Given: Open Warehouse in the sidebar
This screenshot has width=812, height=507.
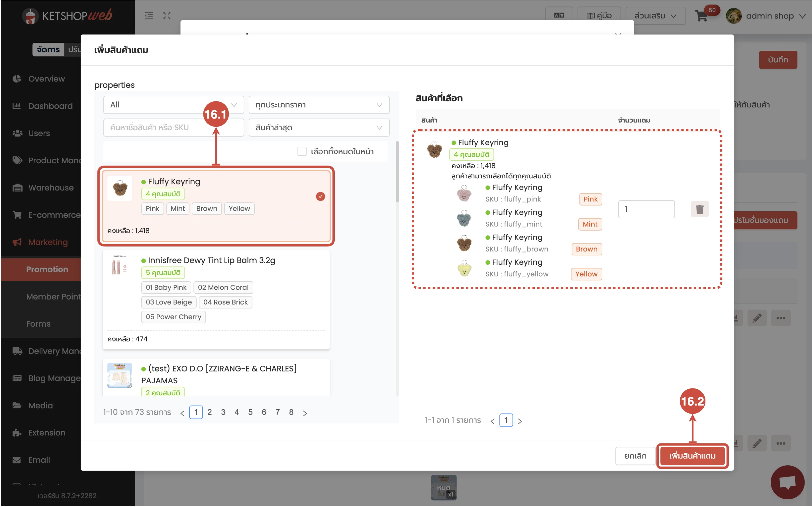Looking at the screenshot, I should (x=51, y=188).
